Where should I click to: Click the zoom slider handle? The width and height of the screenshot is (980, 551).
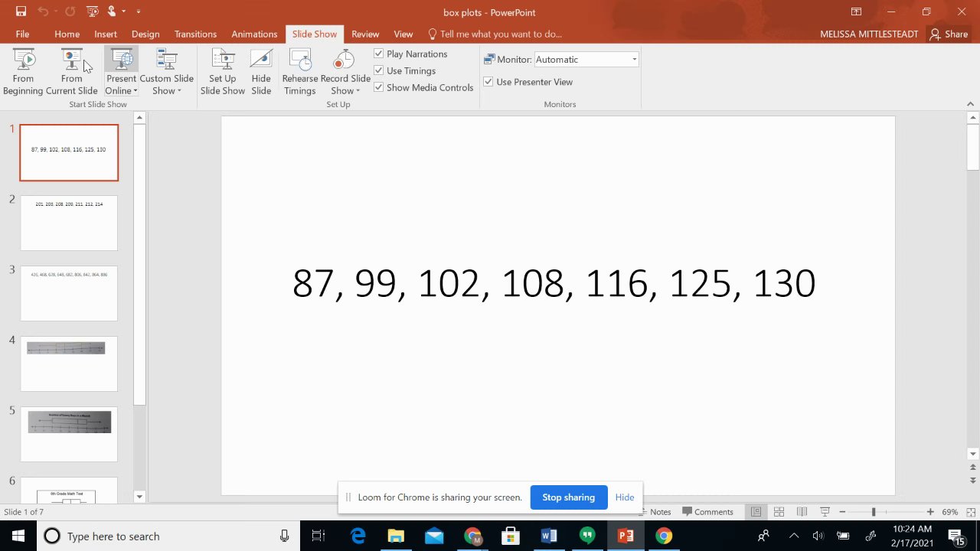pyautogui.click(x=874, y=512)
